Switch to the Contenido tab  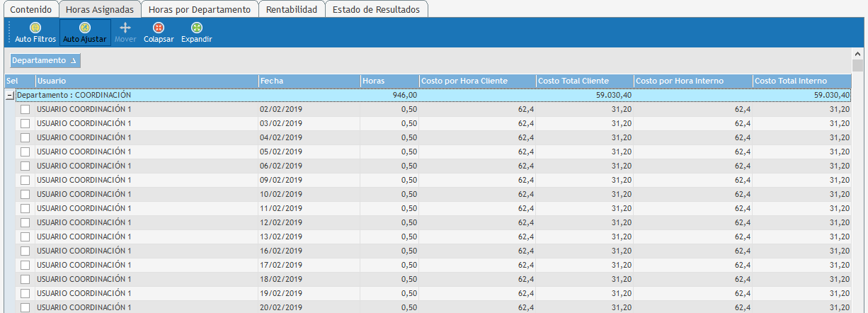(x=30, y=10)
